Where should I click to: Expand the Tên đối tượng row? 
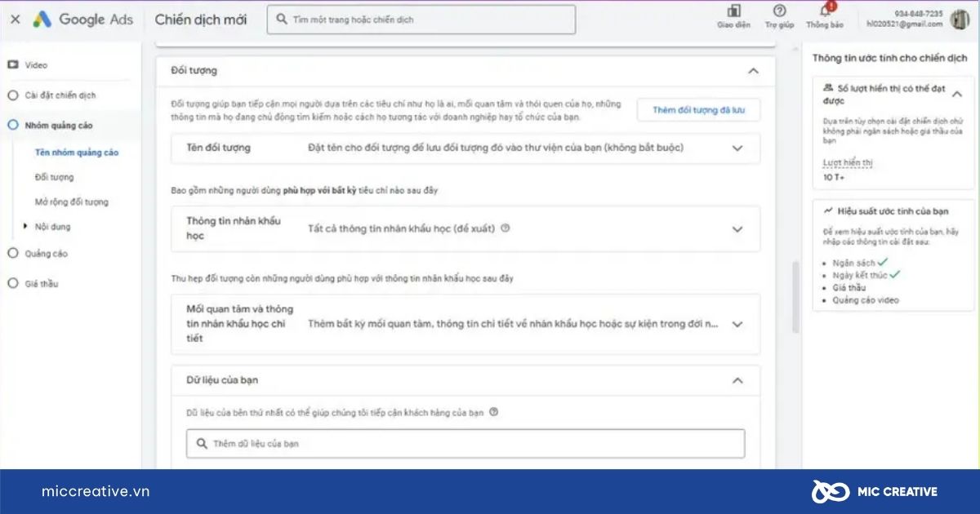pos(737,148)
